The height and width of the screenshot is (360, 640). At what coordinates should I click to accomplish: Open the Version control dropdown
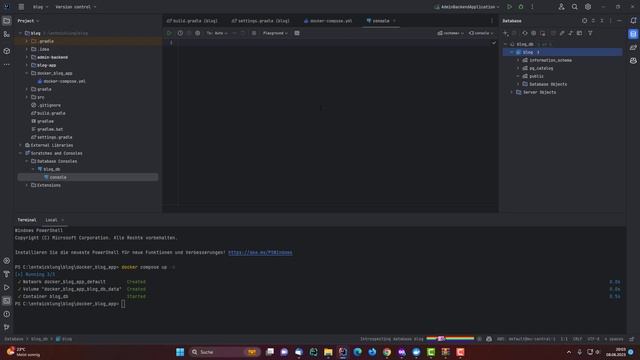pyautogui.click(x=76, y=7)
